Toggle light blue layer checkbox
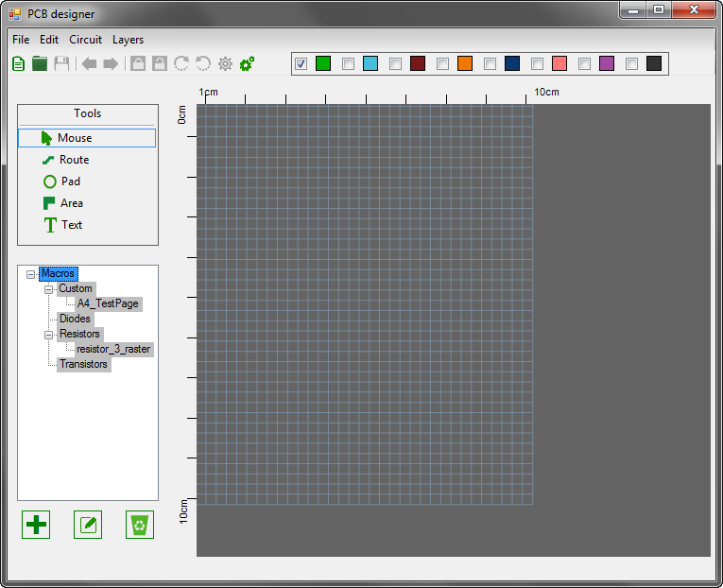Viewport: 723px width, 588px height. click(x=348, y=63)
